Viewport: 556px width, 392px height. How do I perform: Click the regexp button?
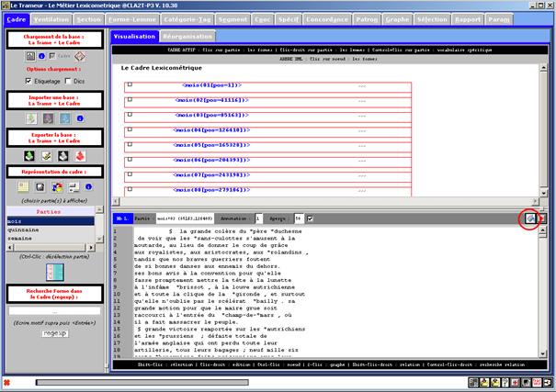point(55,333)
